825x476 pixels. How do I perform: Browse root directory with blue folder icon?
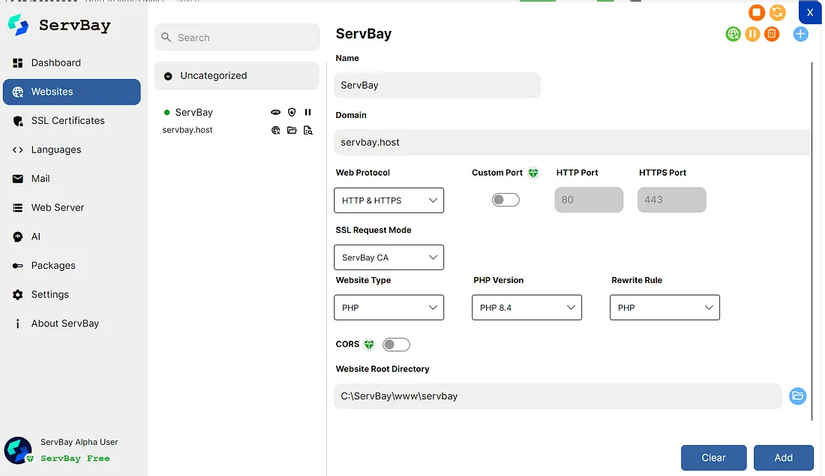[798, 396]
